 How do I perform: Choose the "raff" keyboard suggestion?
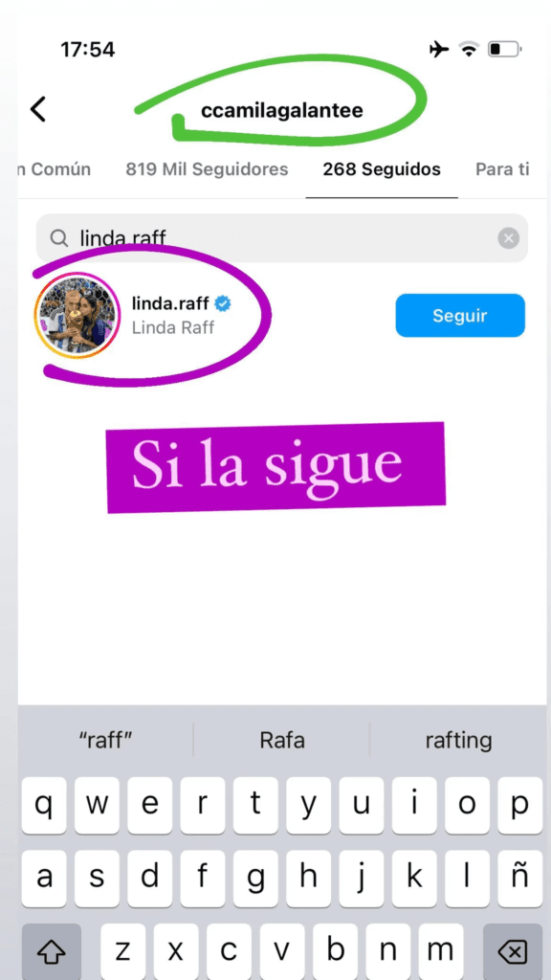[x=105, y=741]
